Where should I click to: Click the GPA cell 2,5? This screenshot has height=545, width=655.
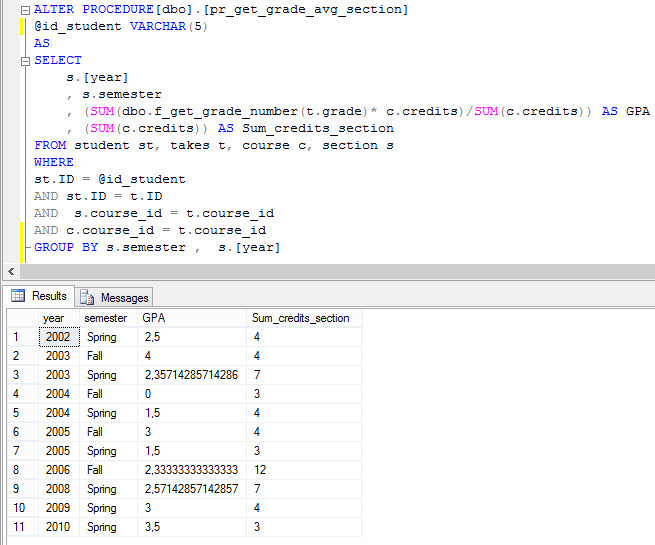point(192,337)
